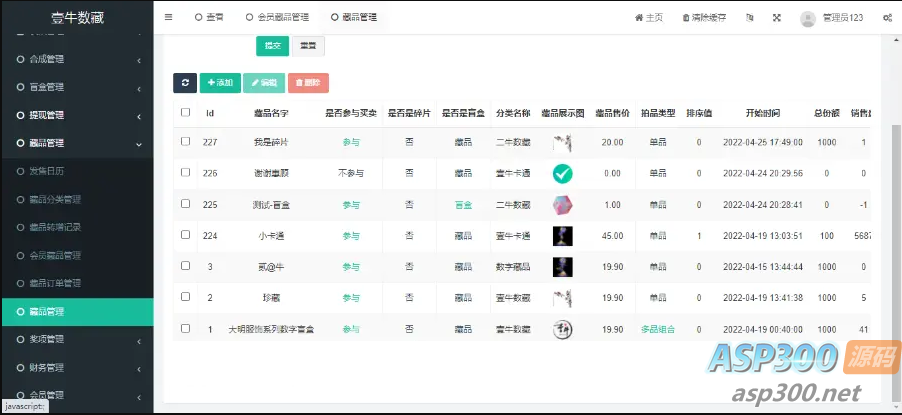
Task: Click the hamburger menu toggle icon
Action: tap(168, 17)
